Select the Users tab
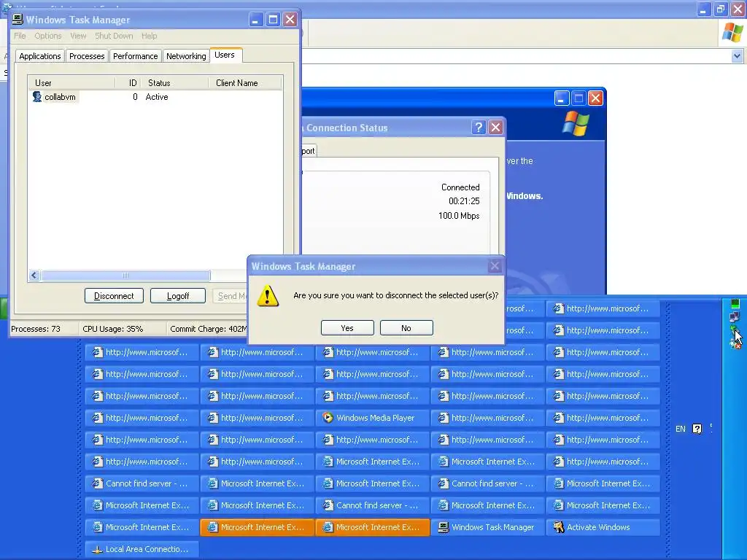This screenshot has width=747, height=560. pos(225,55)
